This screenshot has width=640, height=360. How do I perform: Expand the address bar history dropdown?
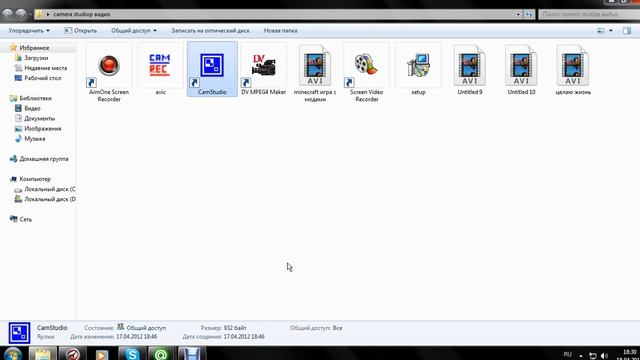[x=518, y=14]
